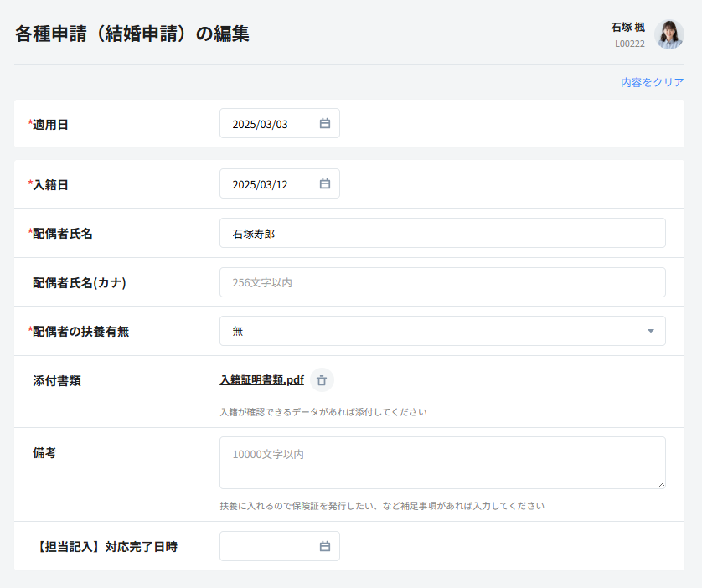
Task: Focus the 備考 textarea
Action: pos(442,462)
